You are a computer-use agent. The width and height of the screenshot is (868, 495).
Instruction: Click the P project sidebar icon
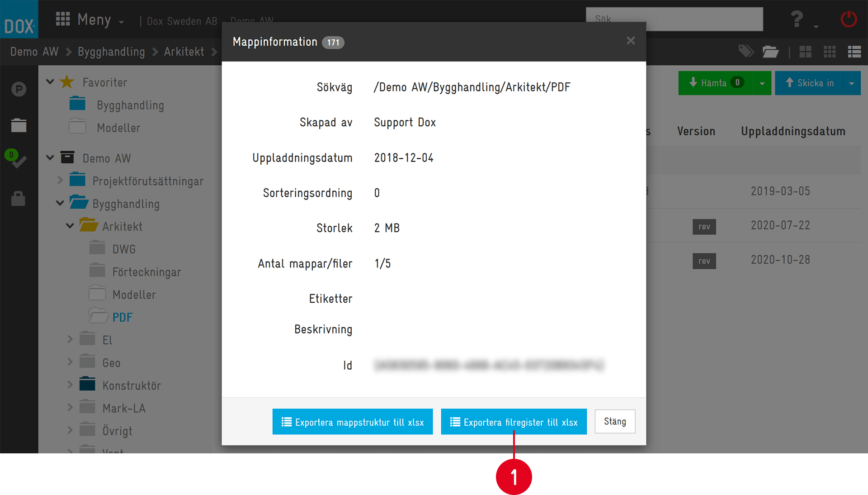coord(19,89)
